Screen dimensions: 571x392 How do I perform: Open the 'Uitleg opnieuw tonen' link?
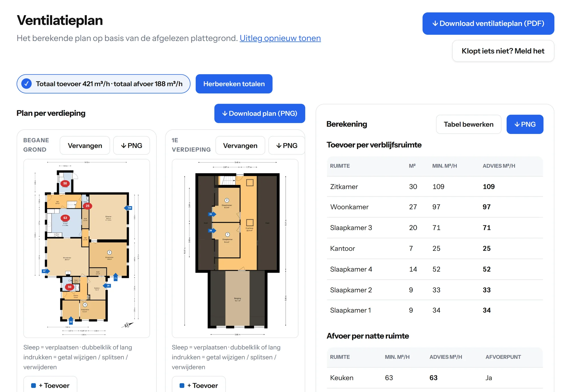tap(280, 38)
